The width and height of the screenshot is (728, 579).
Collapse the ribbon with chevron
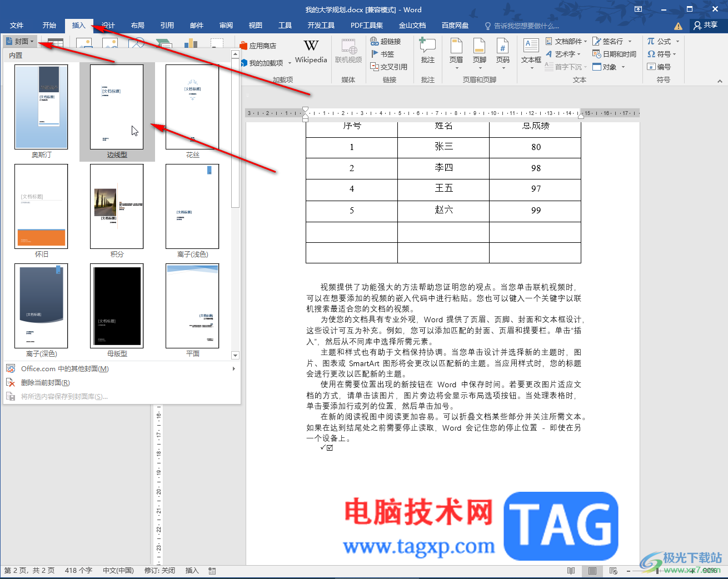pyautogui.click(x=720, y=81)
